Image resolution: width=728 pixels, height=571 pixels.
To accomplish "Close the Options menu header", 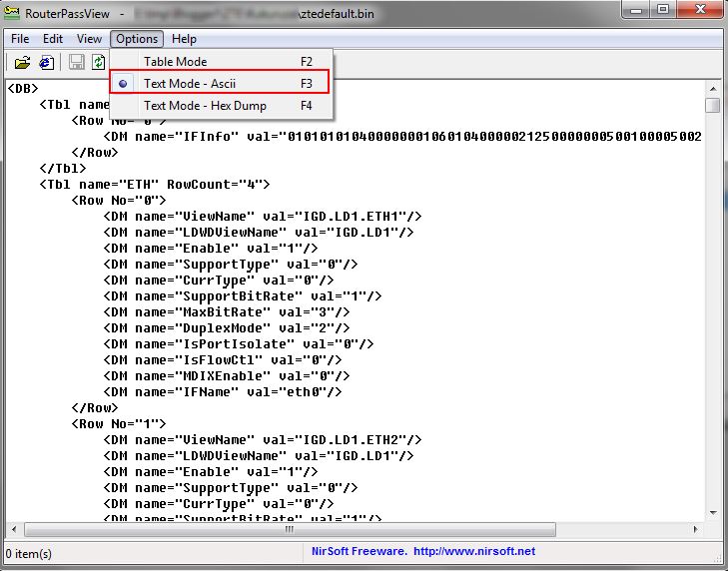I will click(137, 39).
